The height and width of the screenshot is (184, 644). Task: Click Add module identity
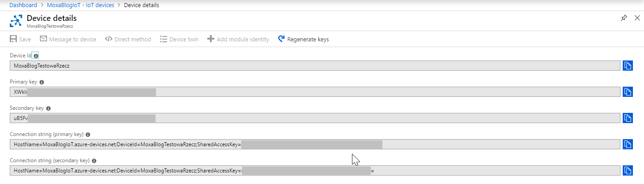(238, 39)
